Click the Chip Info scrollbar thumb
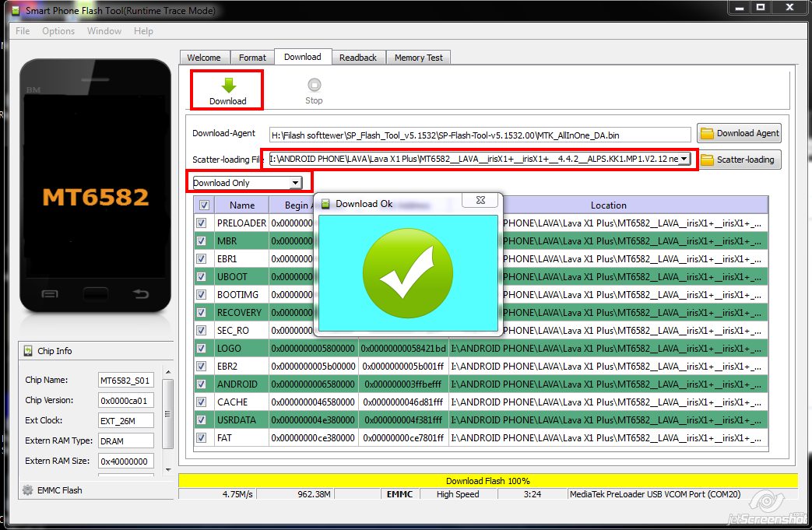The height and width of the screenshot is (530, 812). pos(168,413)
